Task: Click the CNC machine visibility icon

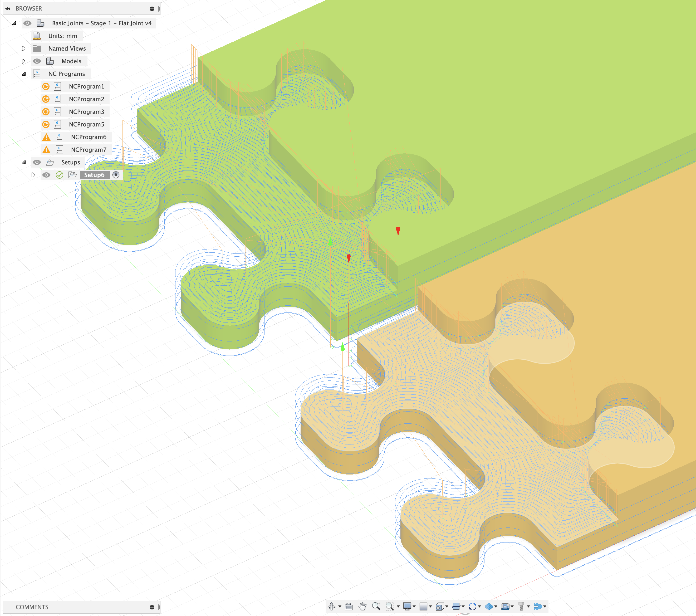Action: point(505,607)
